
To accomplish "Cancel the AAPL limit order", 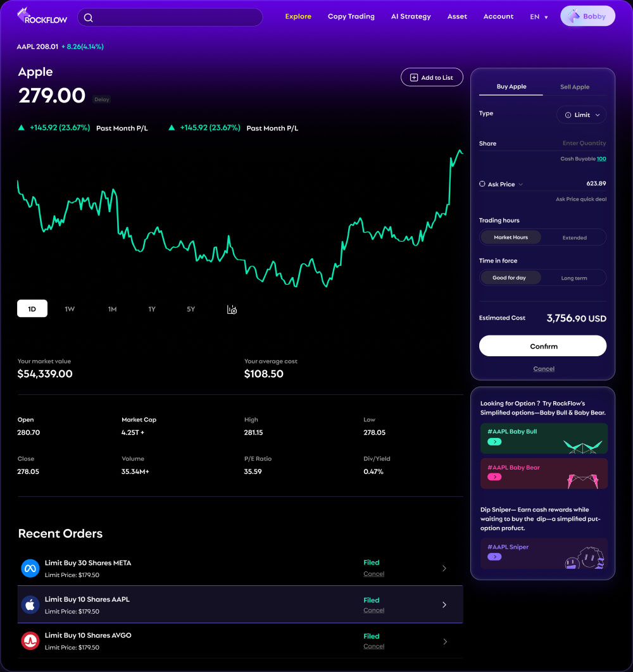I will pos(373,610).
